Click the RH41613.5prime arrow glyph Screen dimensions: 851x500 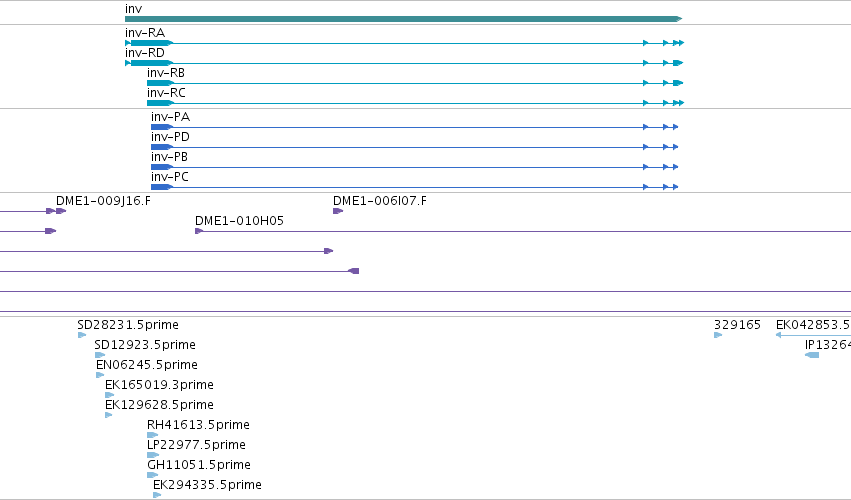(153, 435)
